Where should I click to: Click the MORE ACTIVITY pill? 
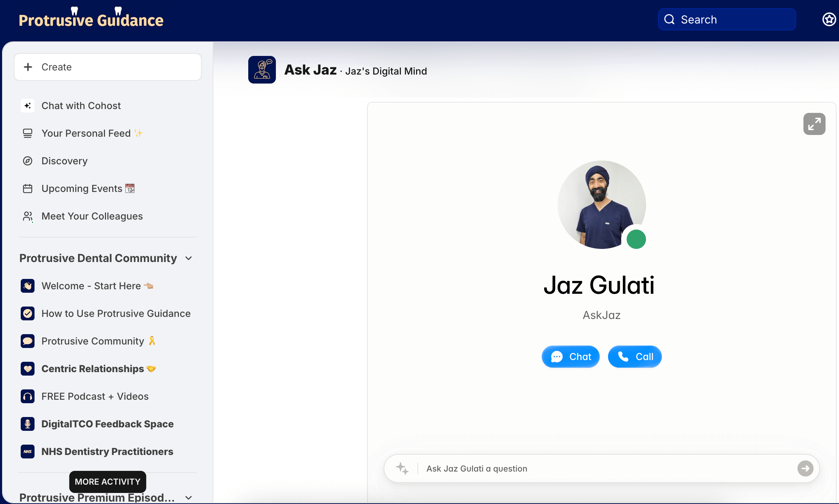107,482
